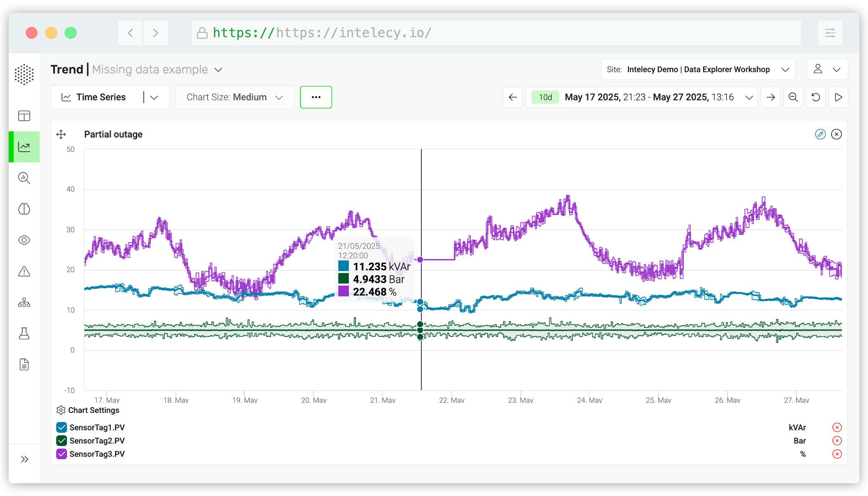Hide SensorTag3.PV via its checkbox

pos(62,454)
